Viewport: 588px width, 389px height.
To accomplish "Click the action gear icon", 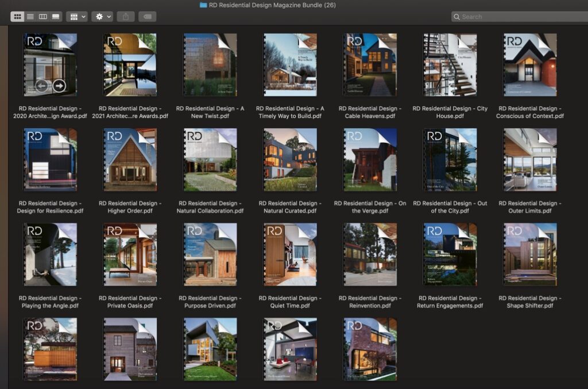I will pos(99,16).
